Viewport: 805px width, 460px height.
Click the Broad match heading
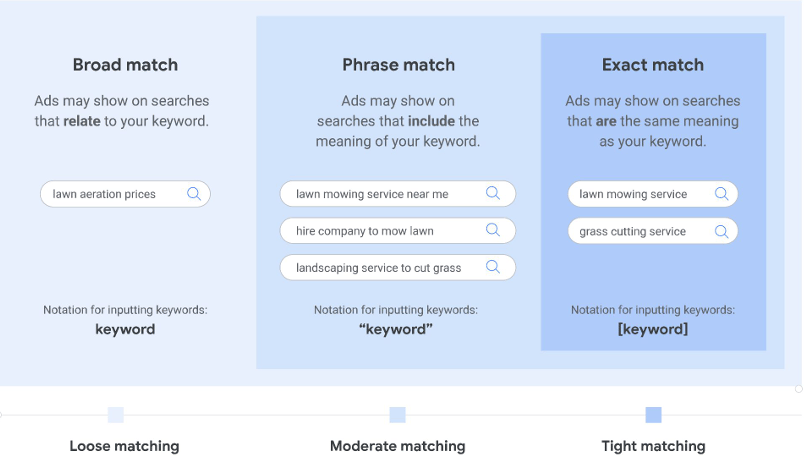click(125, 65)
